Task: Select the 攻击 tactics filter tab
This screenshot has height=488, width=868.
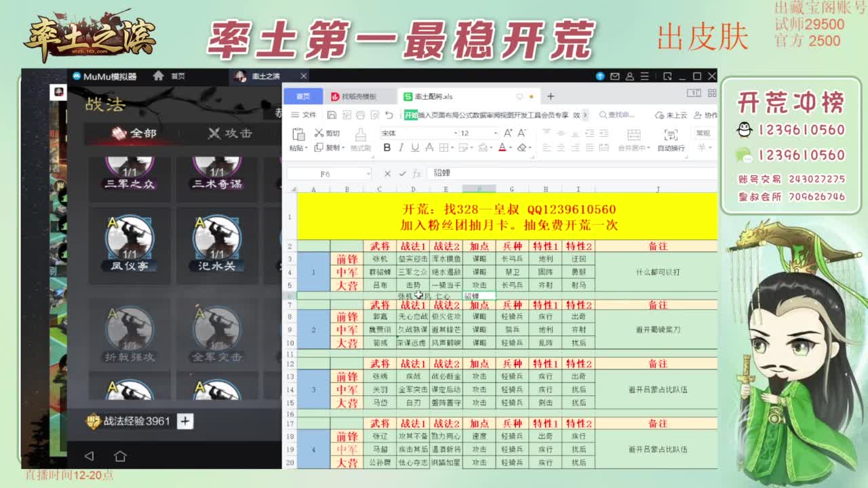Action: pyautogui.click(x=229, y=133)
